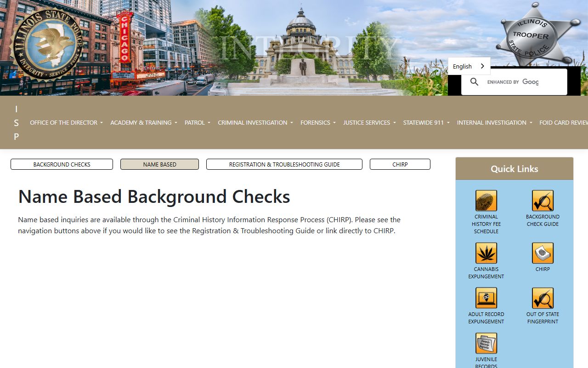Click the search magnifying glass icon
This screenshot has width=588, height=368.
tap(475, 82)
